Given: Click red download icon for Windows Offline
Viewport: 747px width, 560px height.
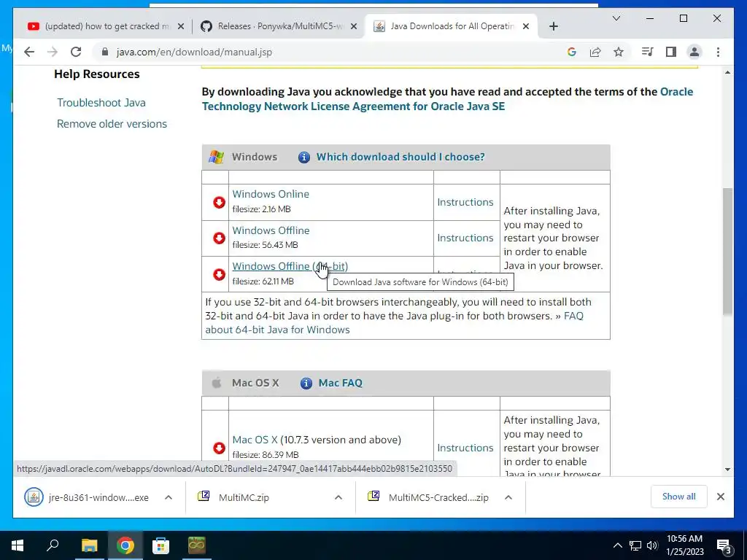Looking at the screenshot, I should coord(219,238).
